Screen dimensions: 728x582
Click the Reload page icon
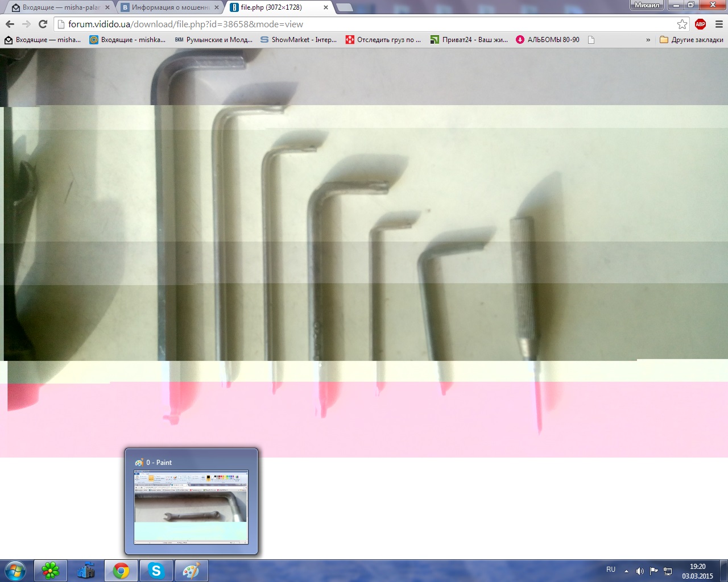[43, 24]
